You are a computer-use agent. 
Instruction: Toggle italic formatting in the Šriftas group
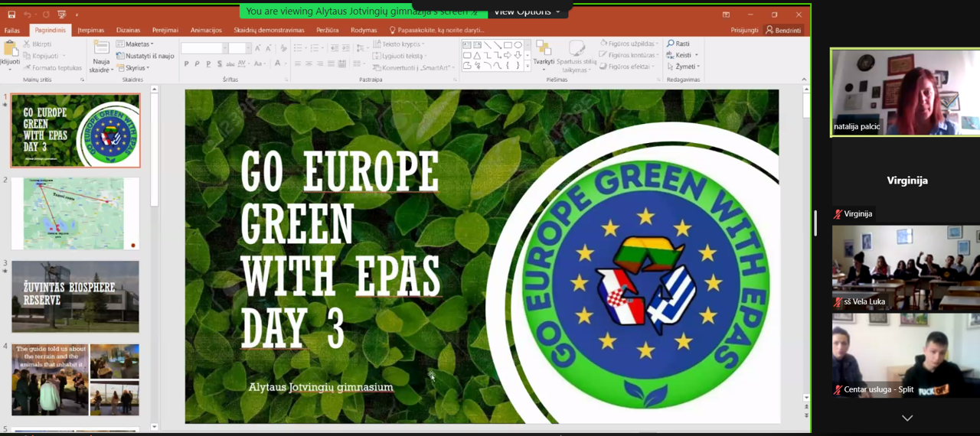coord(197,64)
